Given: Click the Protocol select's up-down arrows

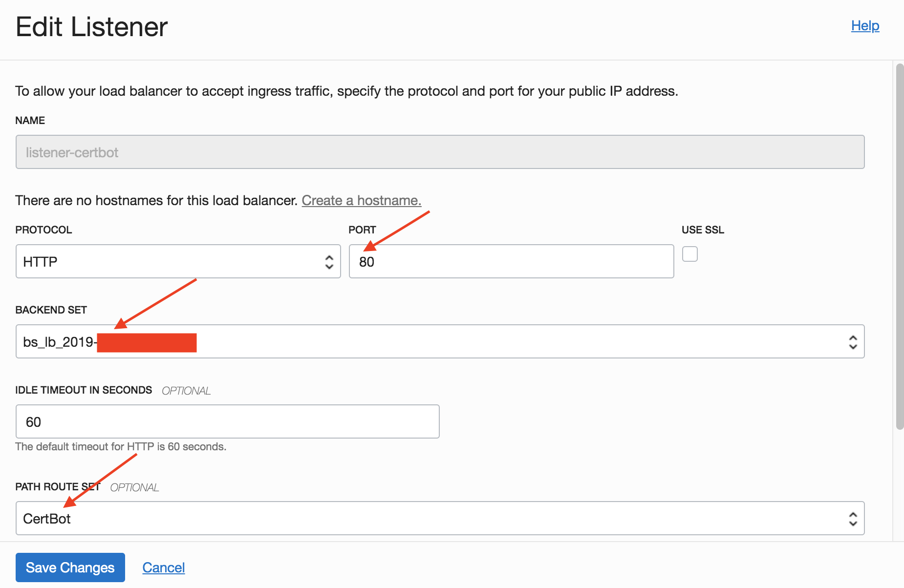Looking at the screenshot, I should coord(329,262).
